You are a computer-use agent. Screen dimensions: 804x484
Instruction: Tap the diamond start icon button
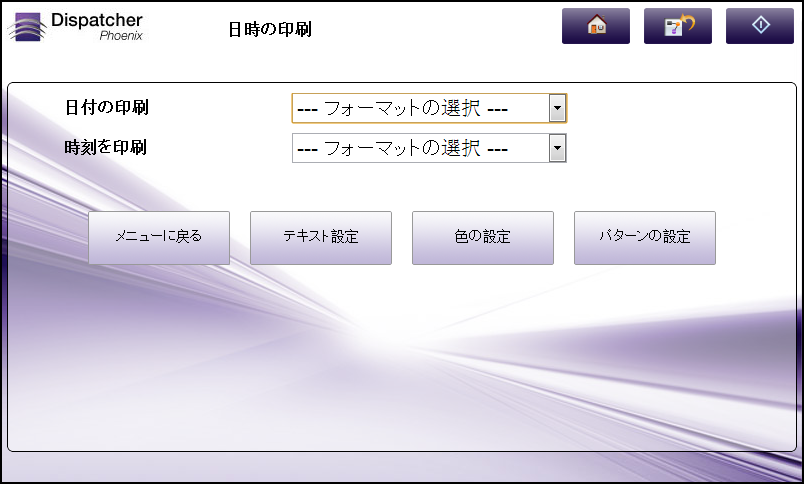(x=760, y=26)
